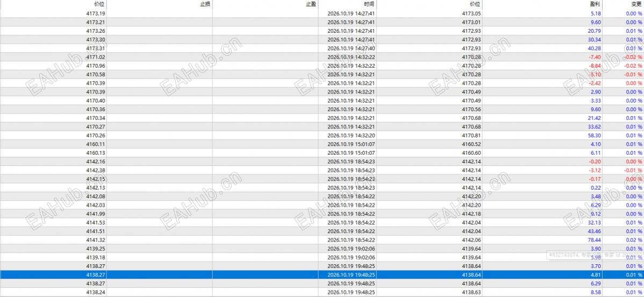
Task: Select the profit value 21.42
Action: tap(595, 118)
